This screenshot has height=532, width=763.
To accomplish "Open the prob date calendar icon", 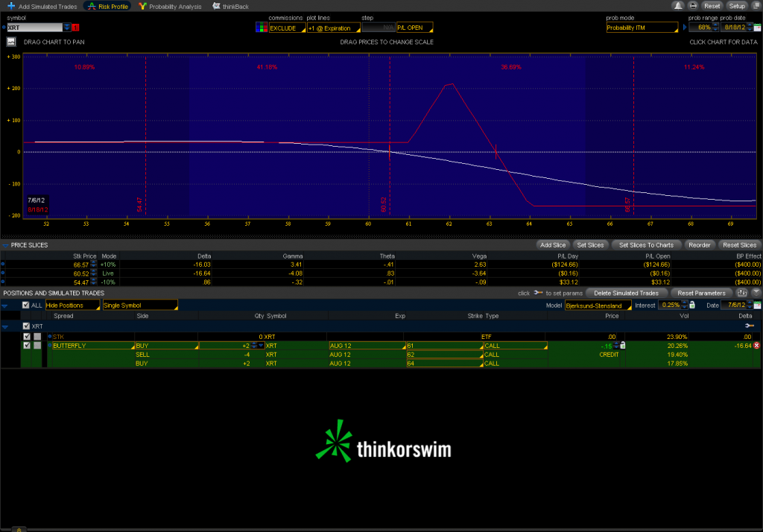I will coord(757,28).
